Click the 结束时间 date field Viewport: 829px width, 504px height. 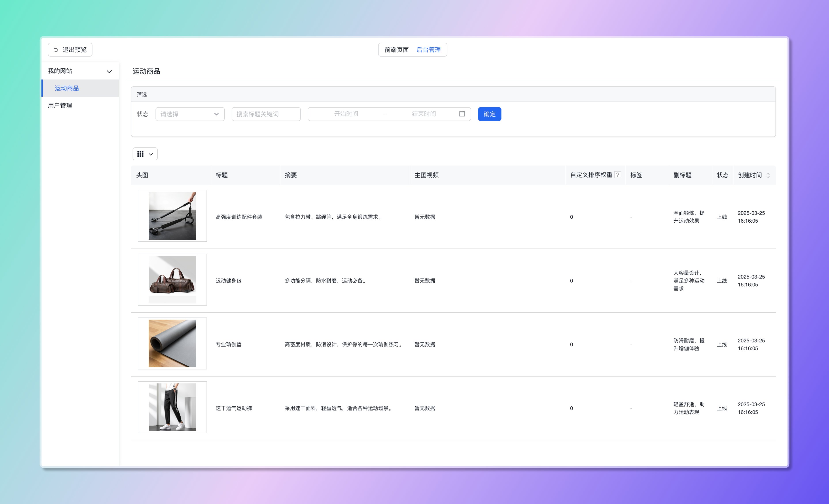[x=424, y=114]
